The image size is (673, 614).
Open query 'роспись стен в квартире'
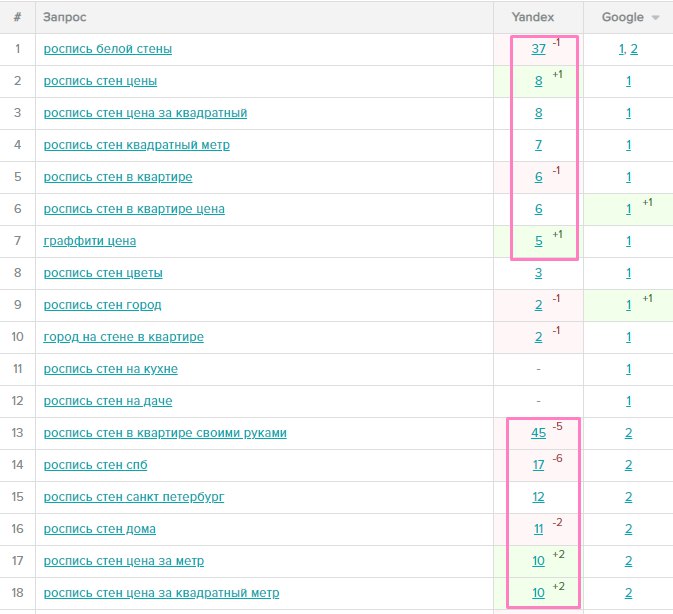pos(118,177)
